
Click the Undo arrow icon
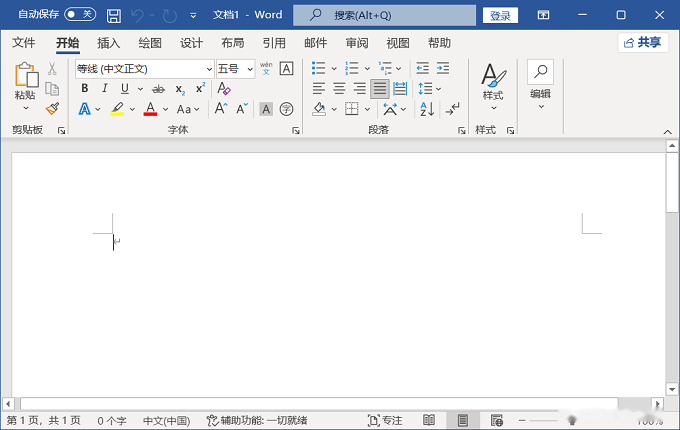pyautogui.click(x=137, y=16)
